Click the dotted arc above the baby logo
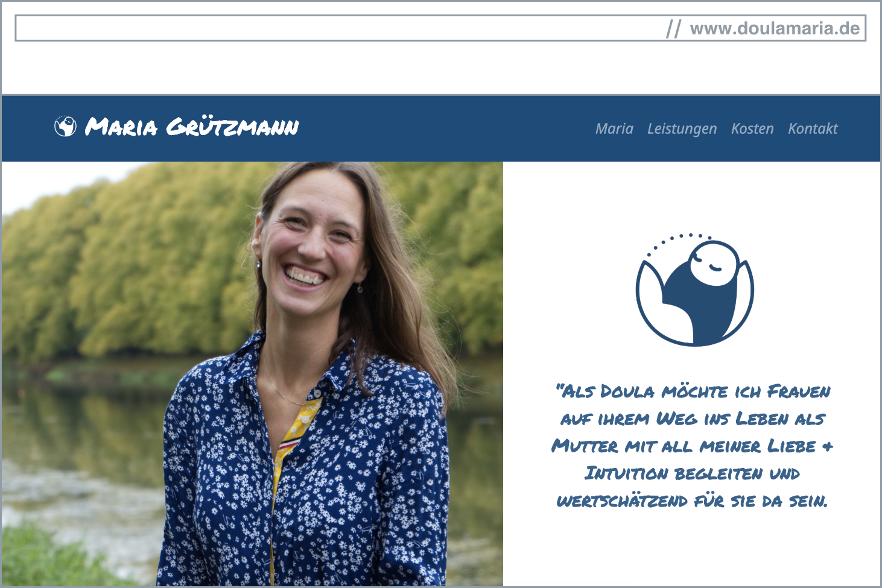 tap(679, 242)
